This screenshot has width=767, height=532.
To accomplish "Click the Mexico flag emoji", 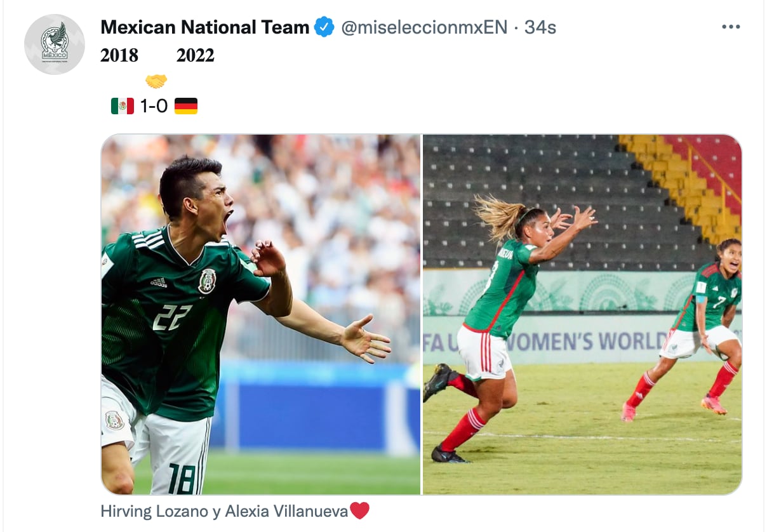I will pyautogui.click(x=123, y=105).
